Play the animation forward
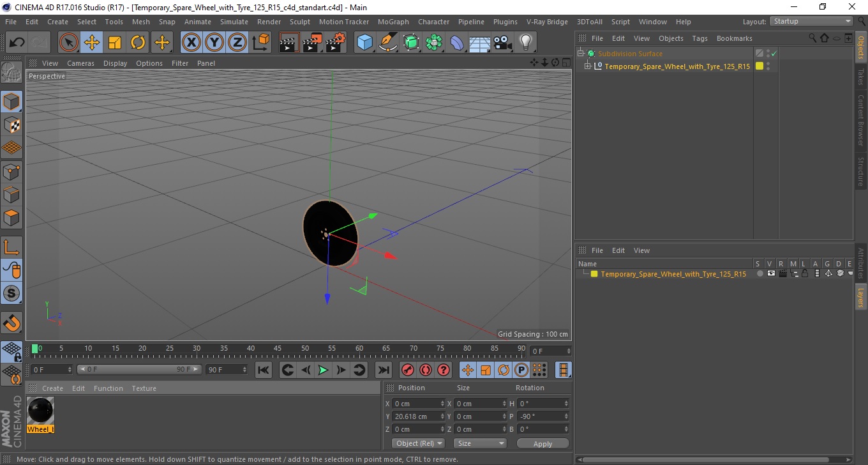The width and height of the screenshot is (868, 465). pyautogui.click(x=323, y=370)
